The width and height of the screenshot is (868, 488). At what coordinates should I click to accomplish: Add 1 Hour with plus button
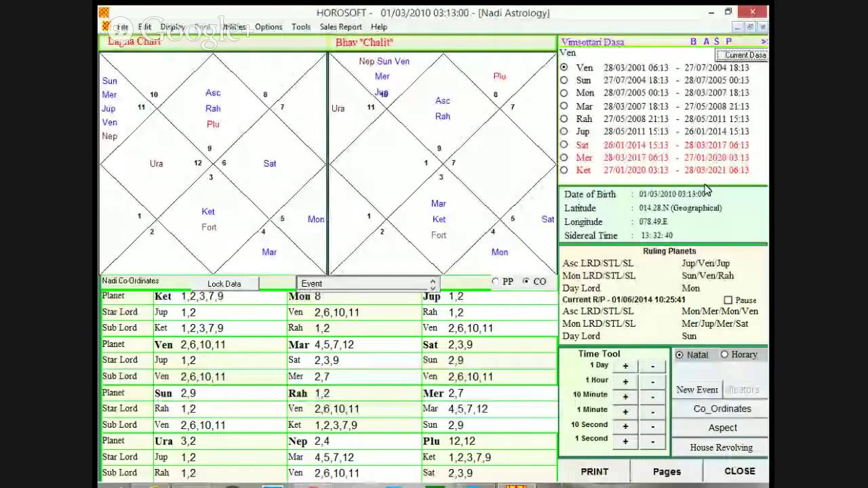[x=625, y=381]
